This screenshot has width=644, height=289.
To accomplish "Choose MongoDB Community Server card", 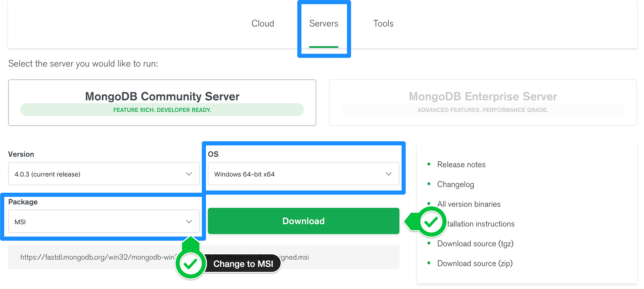I will coord(162,103).
